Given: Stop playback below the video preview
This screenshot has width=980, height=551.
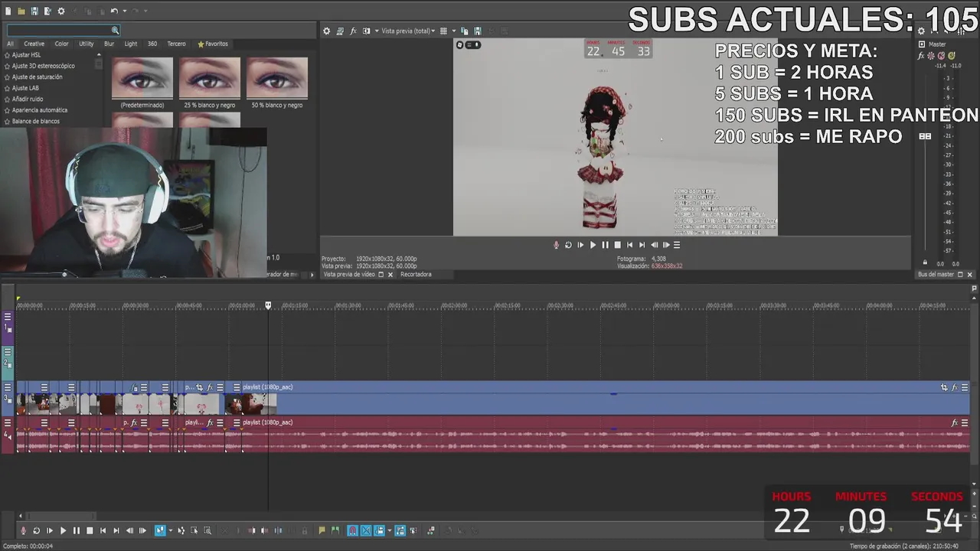Looking at the screenshot, I should point(618,245).
